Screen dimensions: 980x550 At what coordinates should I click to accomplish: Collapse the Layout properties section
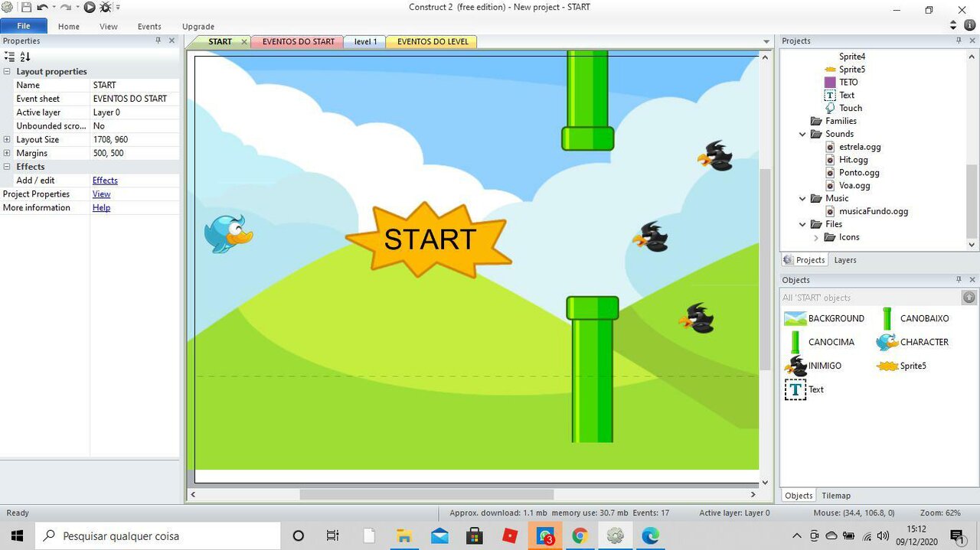tap(7, 71)
